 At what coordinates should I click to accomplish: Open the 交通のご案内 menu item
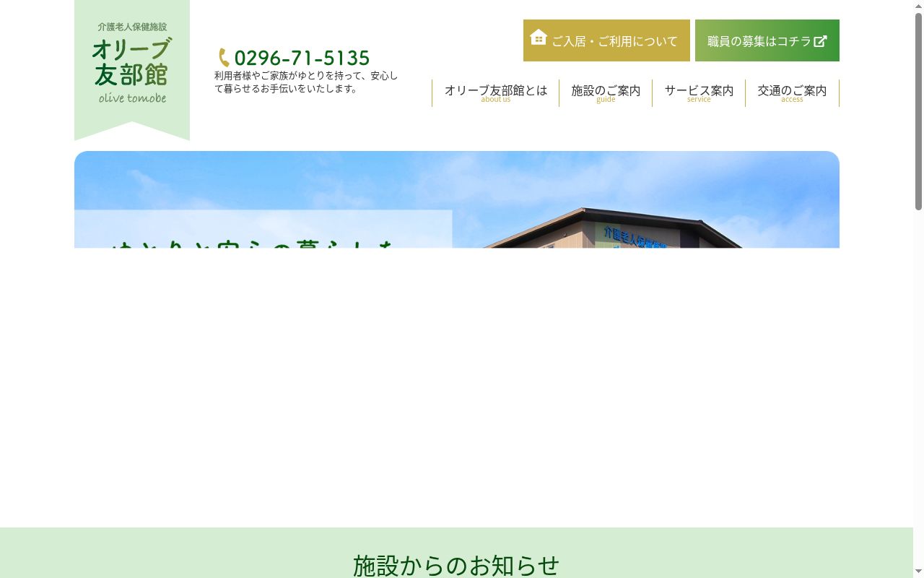pyautogui.click(x=792, y=93)
